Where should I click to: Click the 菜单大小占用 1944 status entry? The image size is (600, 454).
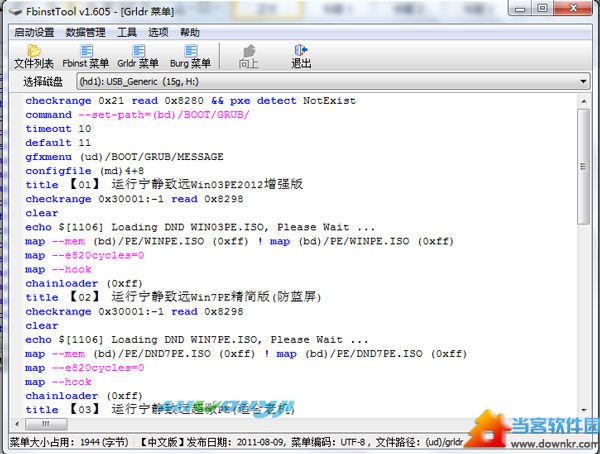point(69,443)
